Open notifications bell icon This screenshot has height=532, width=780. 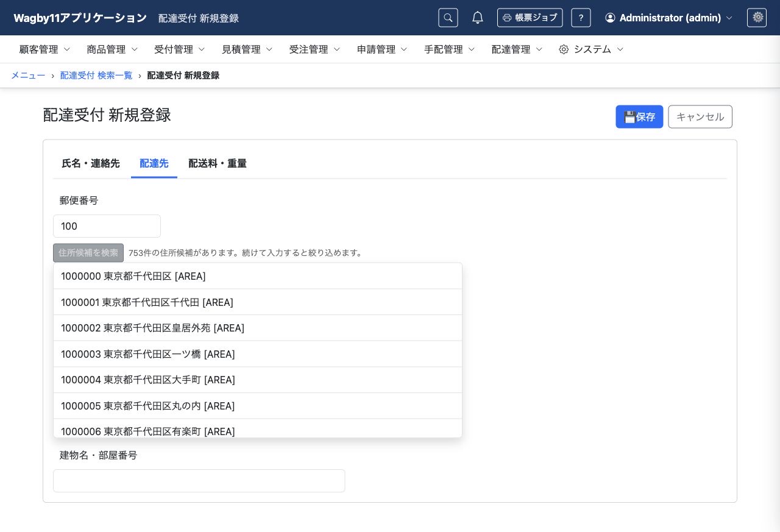pyautogui.click(x=478, y=18)
